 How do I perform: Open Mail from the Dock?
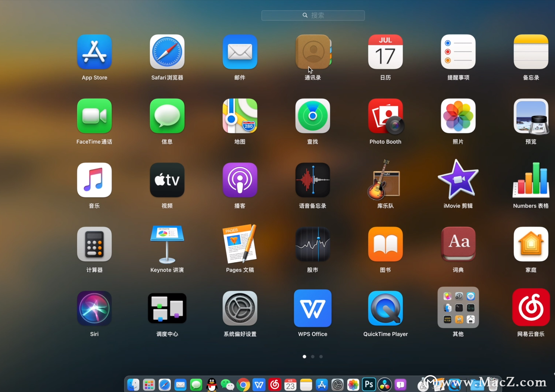coord(180,385)
